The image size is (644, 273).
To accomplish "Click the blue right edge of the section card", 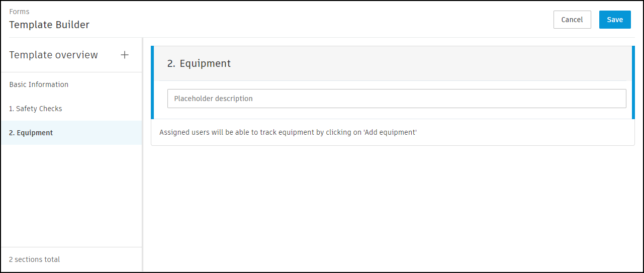I will (x=633, y=82).
